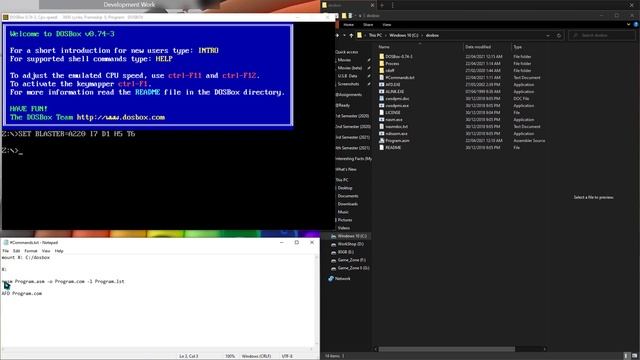Click 'Ln 3, Col 3' in Notepad status bar
Screen dimensions: 640x360
pos(188,356)
